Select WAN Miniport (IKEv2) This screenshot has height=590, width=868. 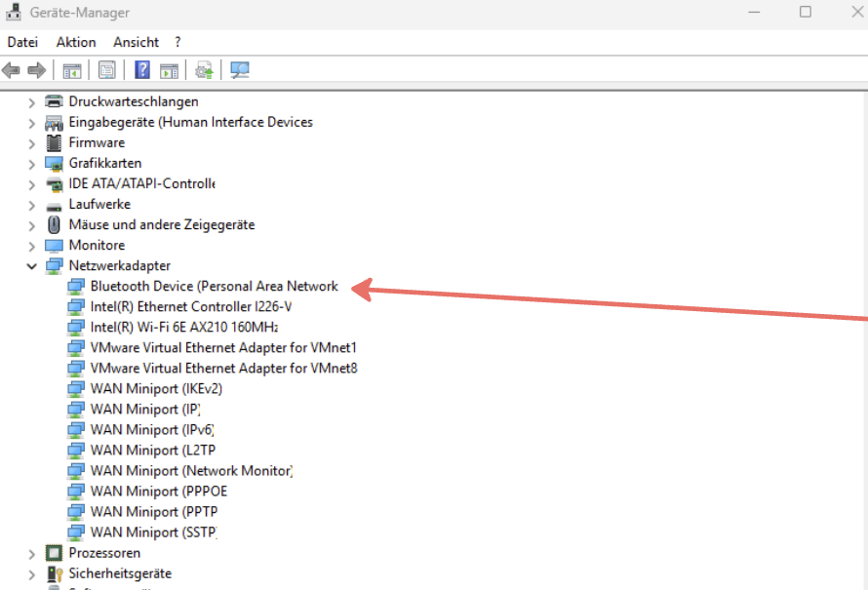pos(156,388)
